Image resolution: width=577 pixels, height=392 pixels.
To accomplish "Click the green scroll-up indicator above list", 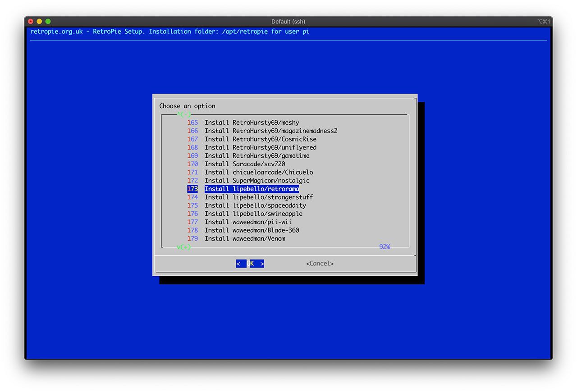I will pos(184,114).
